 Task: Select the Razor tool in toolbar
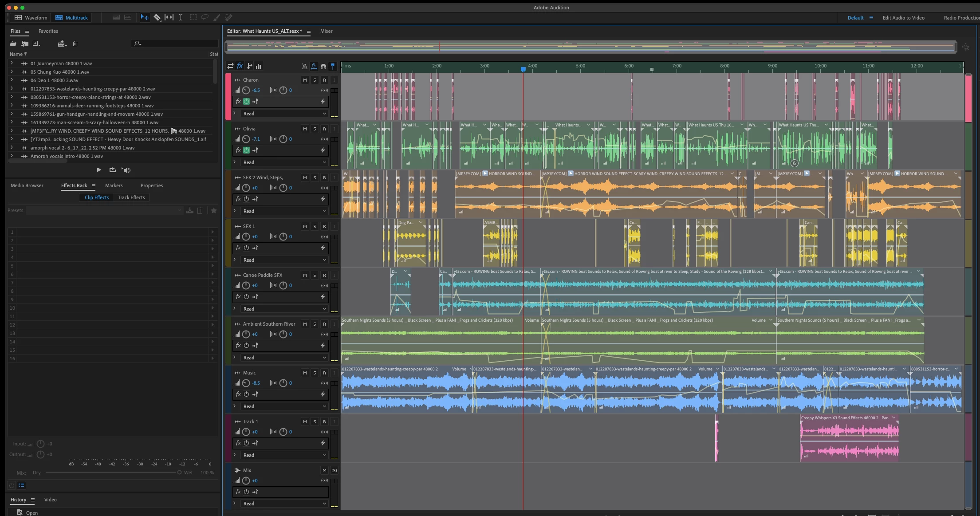click(157, 18)
